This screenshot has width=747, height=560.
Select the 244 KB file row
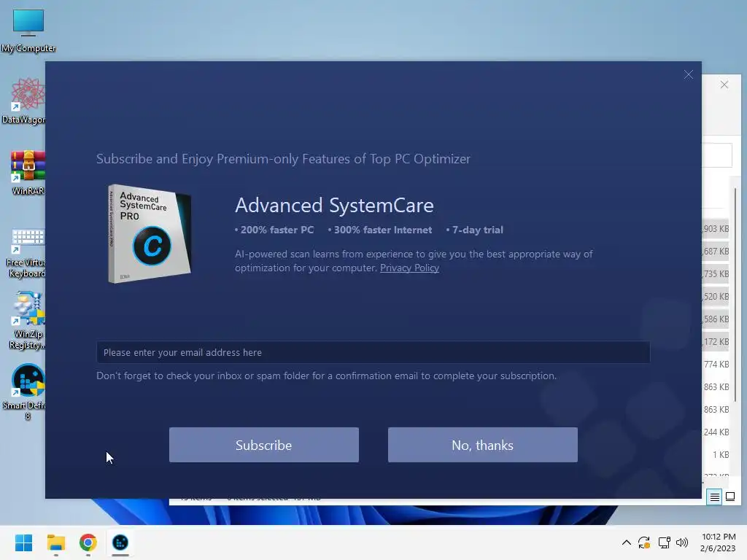pos(716,432)
